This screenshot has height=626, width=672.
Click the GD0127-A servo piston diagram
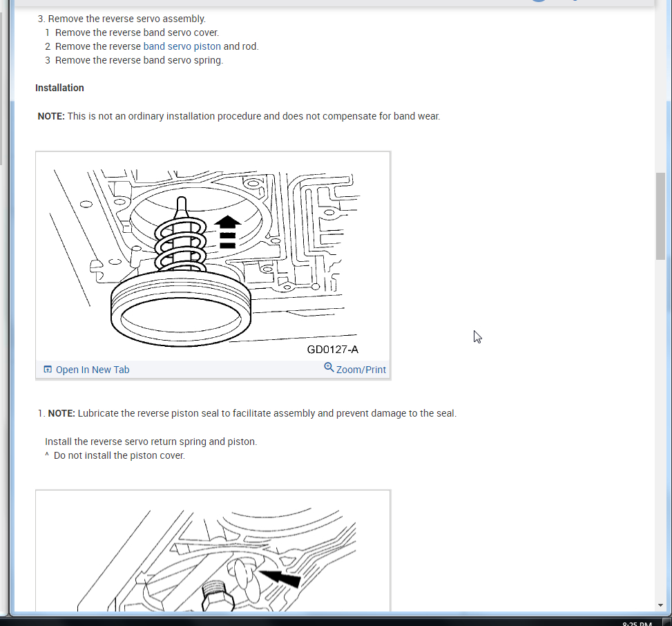tap(213, 256)
